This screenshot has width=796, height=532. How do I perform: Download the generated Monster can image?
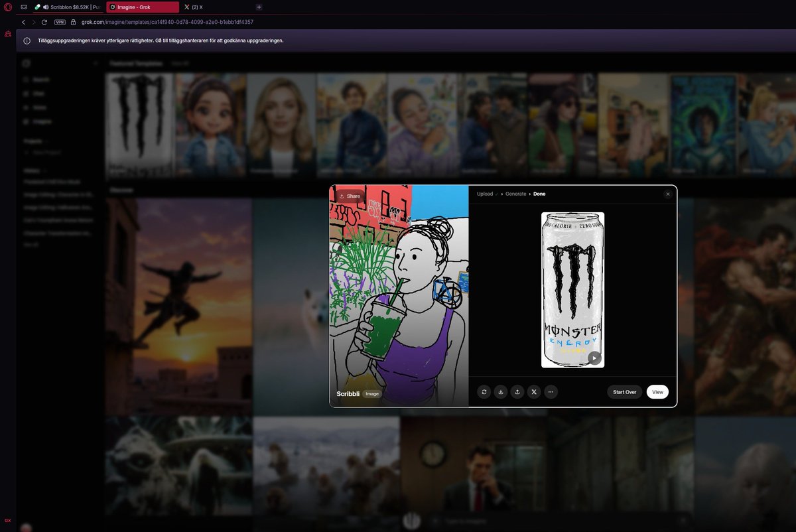point(501,392)
